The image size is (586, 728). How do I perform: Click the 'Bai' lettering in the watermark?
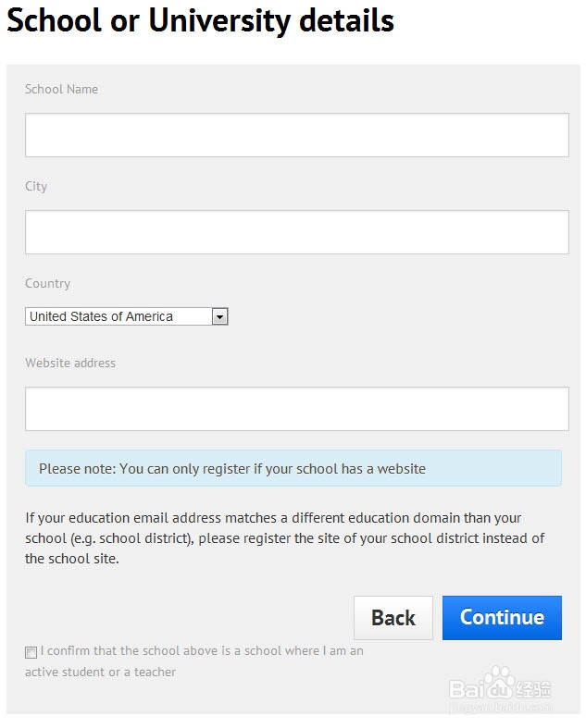(x=468, y=689)
